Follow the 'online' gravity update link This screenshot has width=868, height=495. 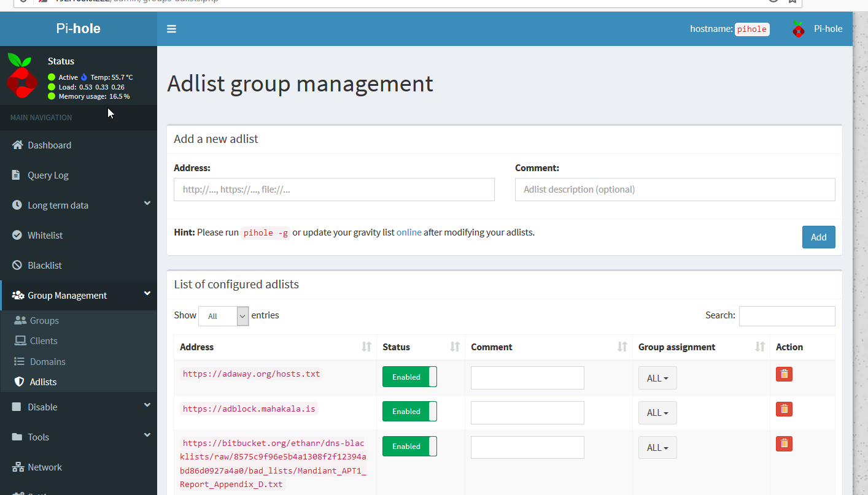(x=409, y=232)
